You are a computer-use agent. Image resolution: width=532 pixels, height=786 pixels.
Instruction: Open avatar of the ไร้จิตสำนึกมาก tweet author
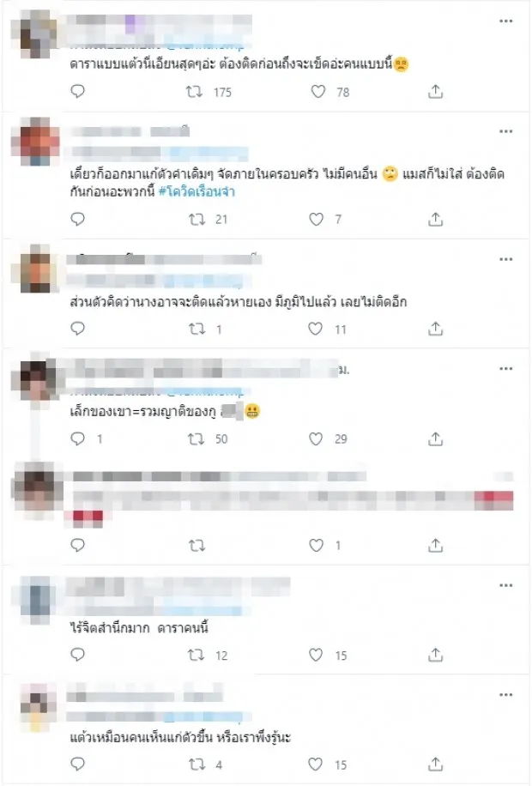pyautogui.click(x=38, y=600)
